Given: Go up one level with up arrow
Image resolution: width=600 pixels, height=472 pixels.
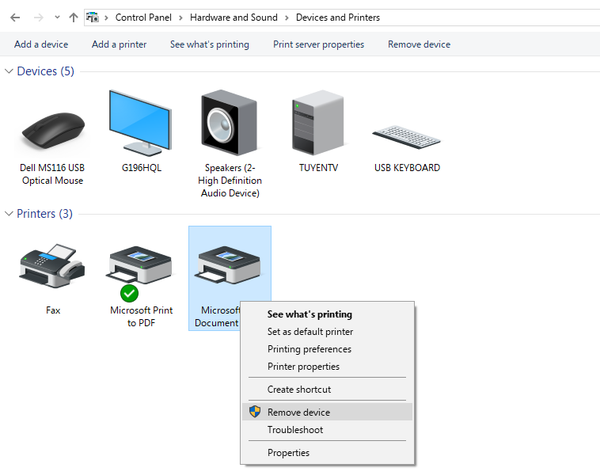Looking at the screenshot, I should (x=73, y=18).
